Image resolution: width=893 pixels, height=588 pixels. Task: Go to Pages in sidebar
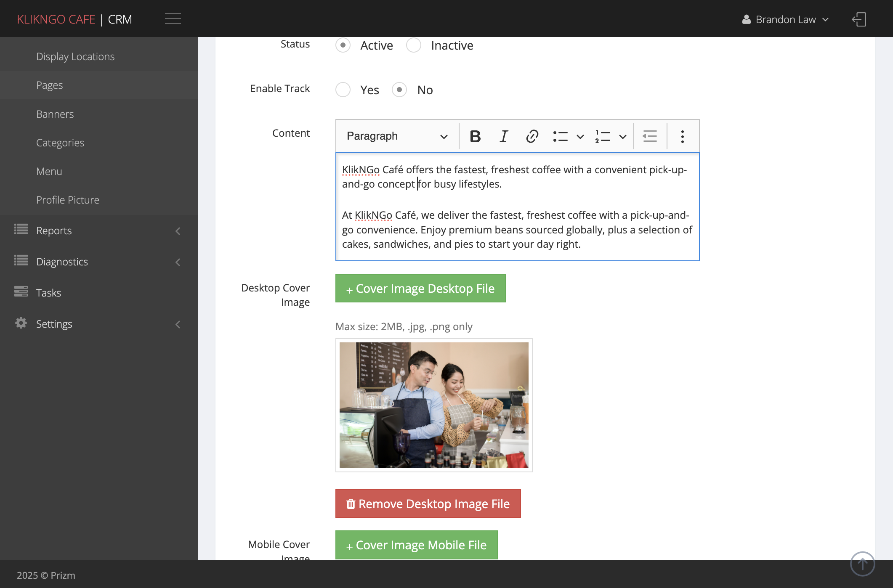tap(99, 85)
